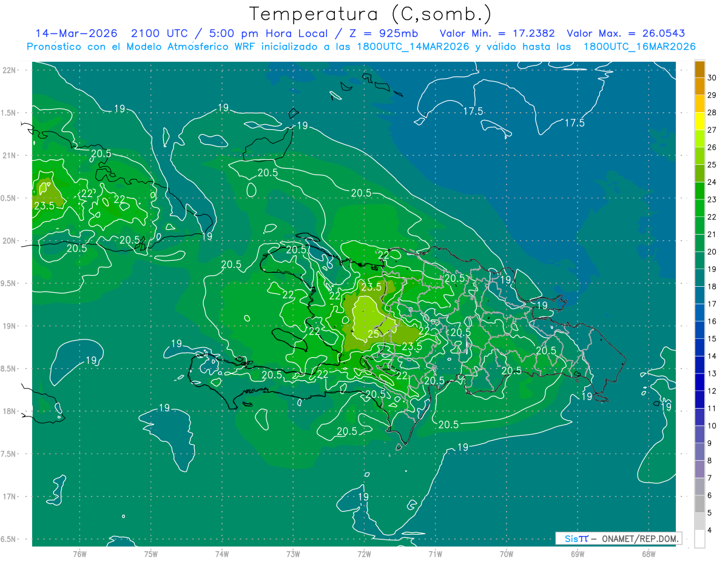Select the "14-Mar-2026" date text

coord(76,33)
